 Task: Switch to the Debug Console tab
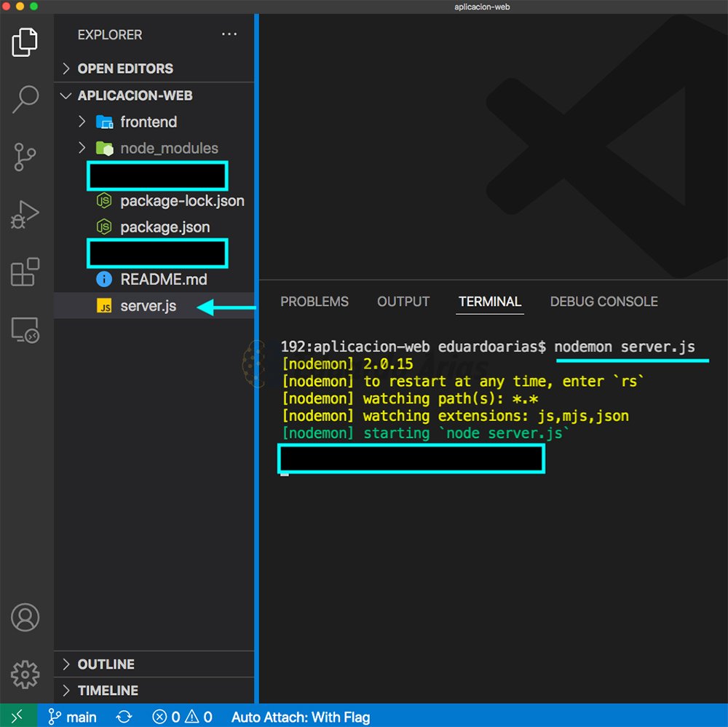coord(604,302)
